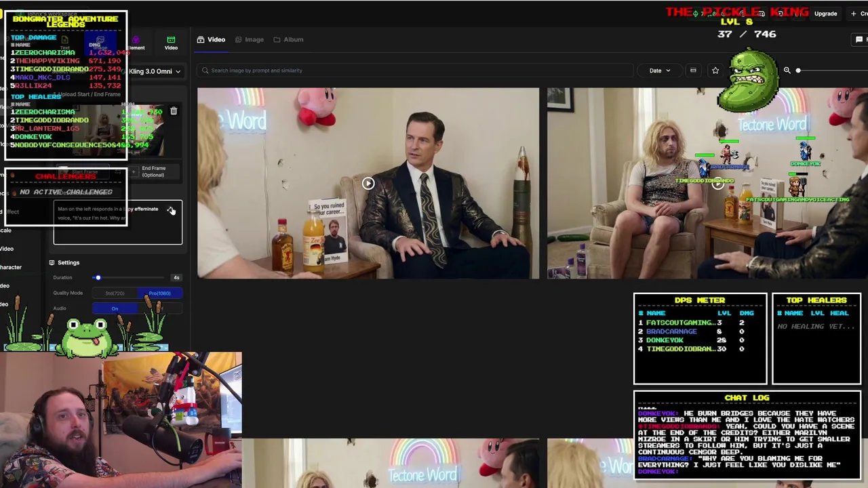Select Video in the left sidebar
The height and width of the screenshot is (488, 868).
(x=7, y=249)
